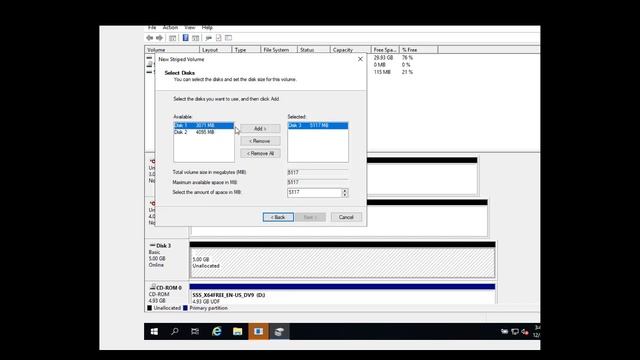The image size is (640, 360).
Task: Sort by the Capacity column header
Action: [x=350, y=50]
